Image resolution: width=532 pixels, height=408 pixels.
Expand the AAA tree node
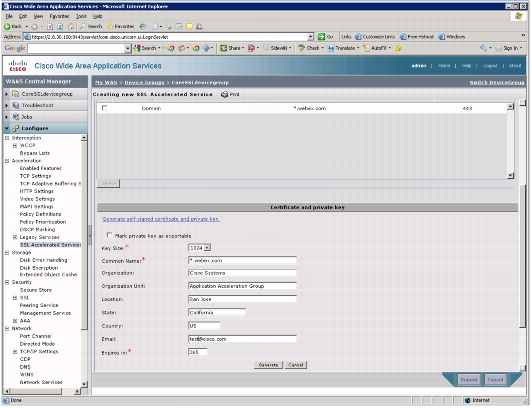tap(15, 322)
